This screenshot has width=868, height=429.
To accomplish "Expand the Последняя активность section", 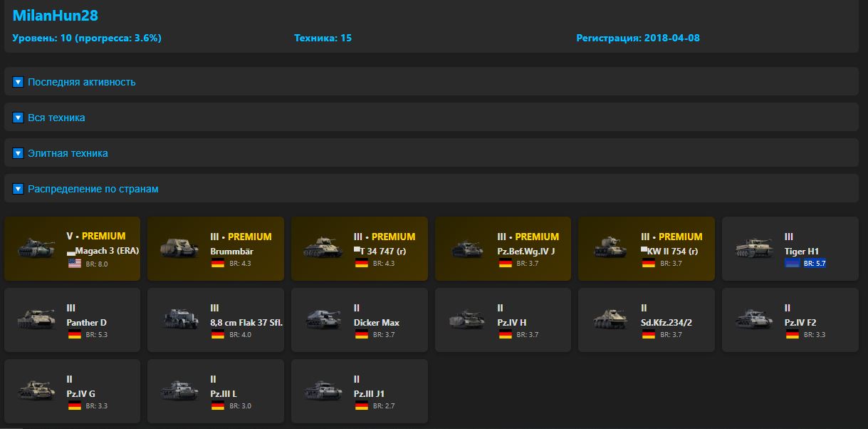I will pos(19,82).
